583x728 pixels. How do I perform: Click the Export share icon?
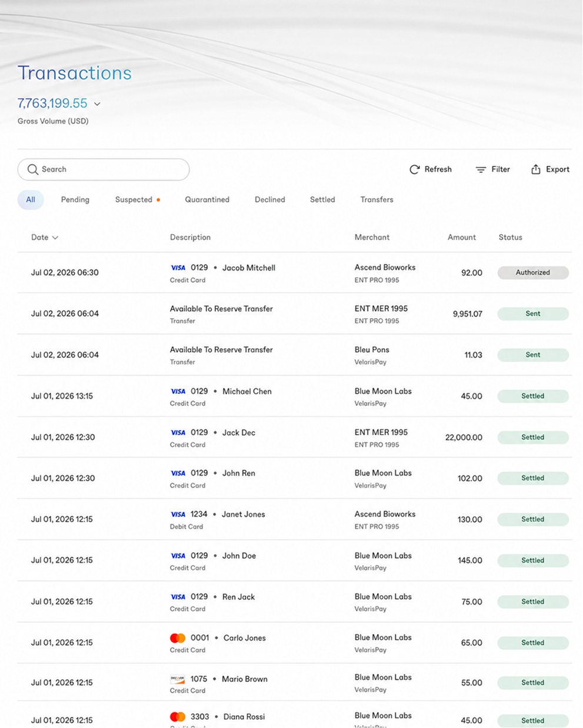click(x=536, y=169)
